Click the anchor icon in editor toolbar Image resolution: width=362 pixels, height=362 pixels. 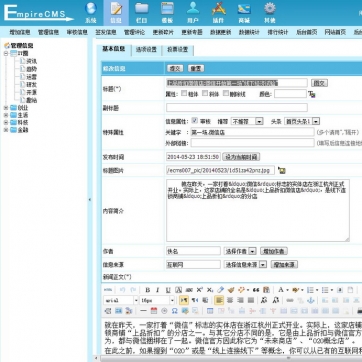tap(311, 300)
